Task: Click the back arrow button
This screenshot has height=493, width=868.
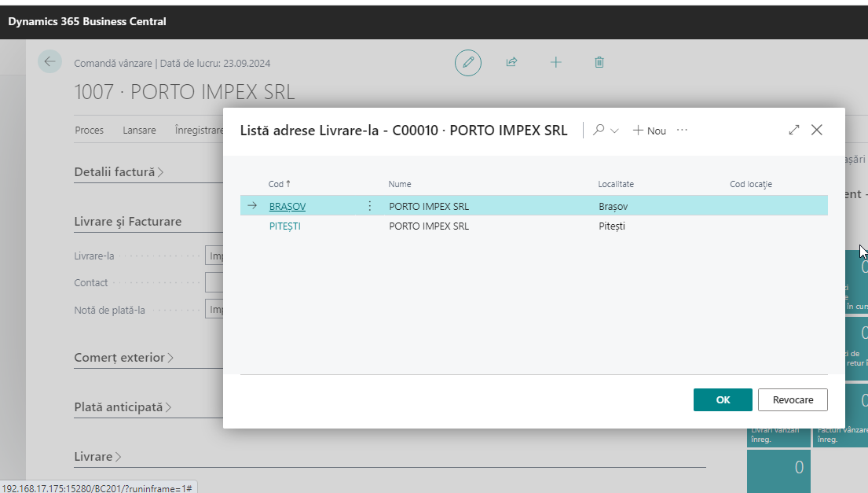Action: [x=50, y=62]
